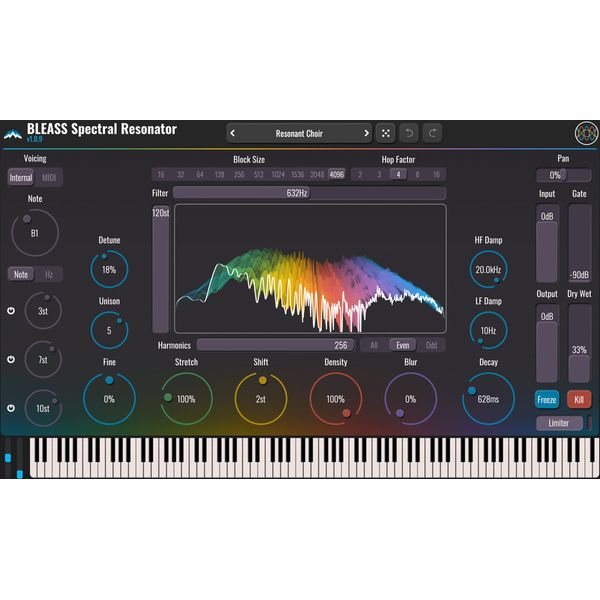Click the Density 100% knob
Viewport: 600px width, 600px height.
point(336,399)
